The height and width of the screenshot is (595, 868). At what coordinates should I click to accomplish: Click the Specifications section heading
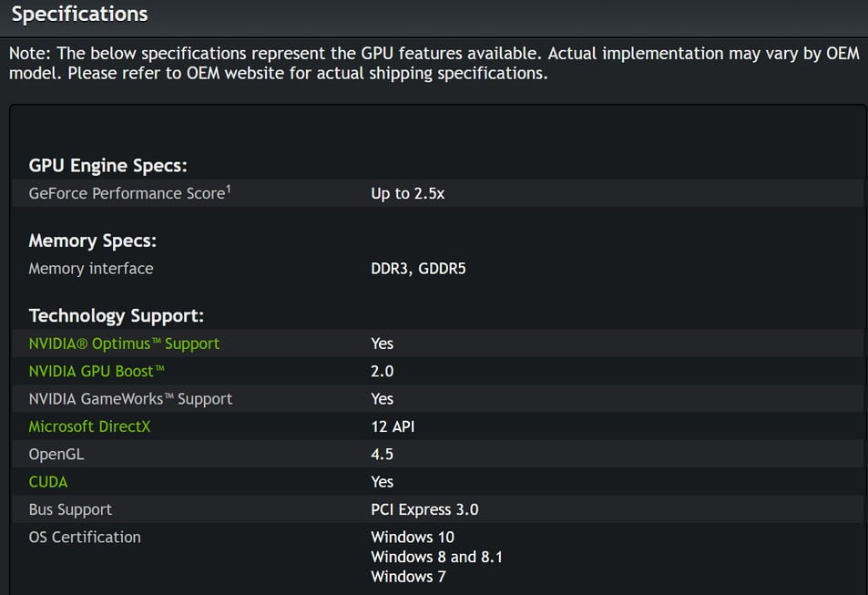79,15
